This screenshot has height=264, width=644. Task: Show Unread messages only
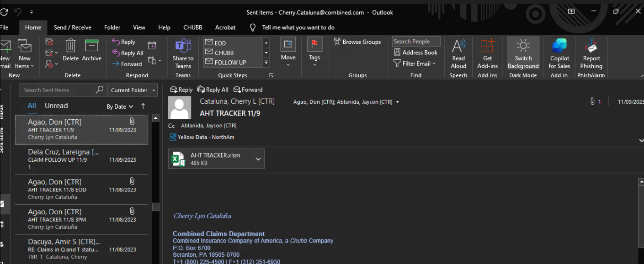[56, 106]
